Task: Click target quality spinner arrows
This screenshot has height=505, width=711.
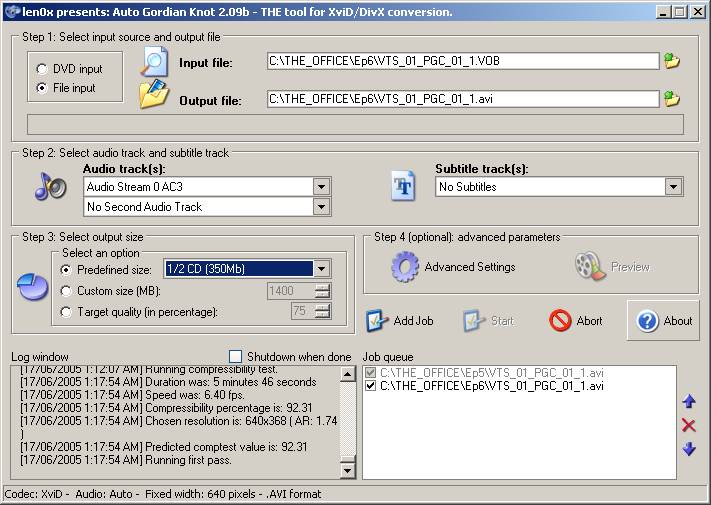Action: pos(322,311)
